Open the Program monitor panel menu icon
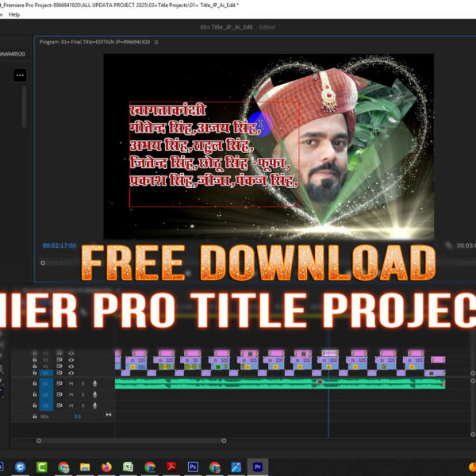Screen dimensions: 476x476 (156, 42)
